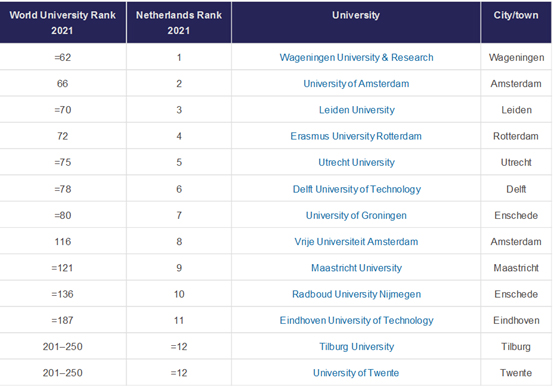Open Erasmus University Rotterdam link

click(356, 136)
